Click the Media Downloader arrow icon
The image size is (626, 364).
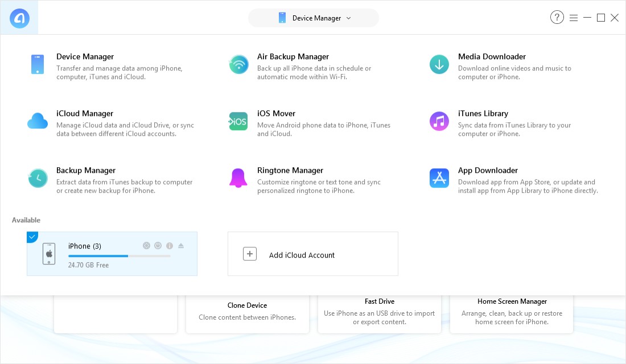439,64
